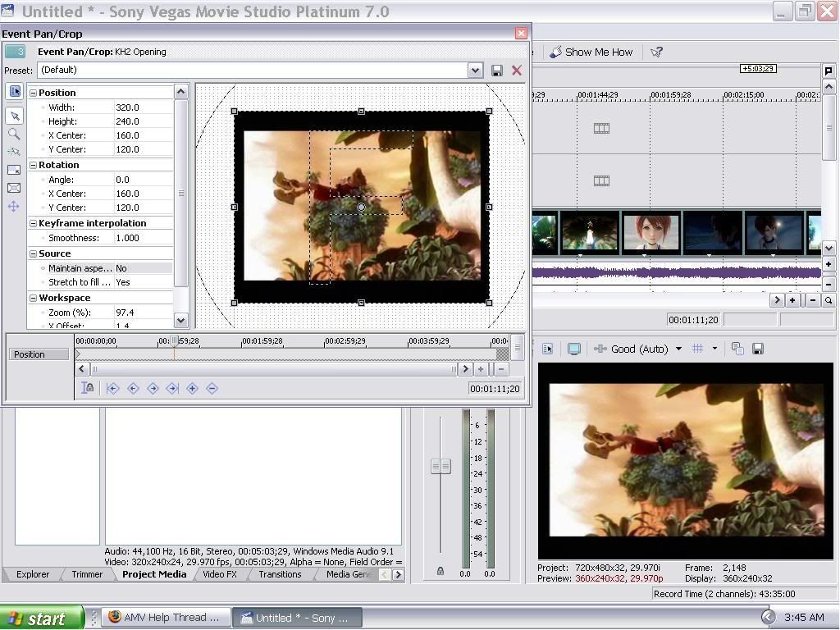Image resolution: width=840 pixels, height=630 pixels.
Task: Click the main timeline marker flag button
Action: click(829, 71)
